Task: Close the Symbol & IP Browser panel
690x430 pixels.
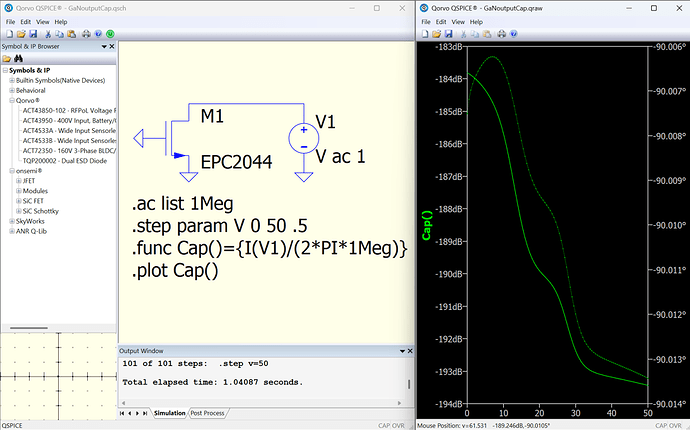Action: tap(112, 47)
